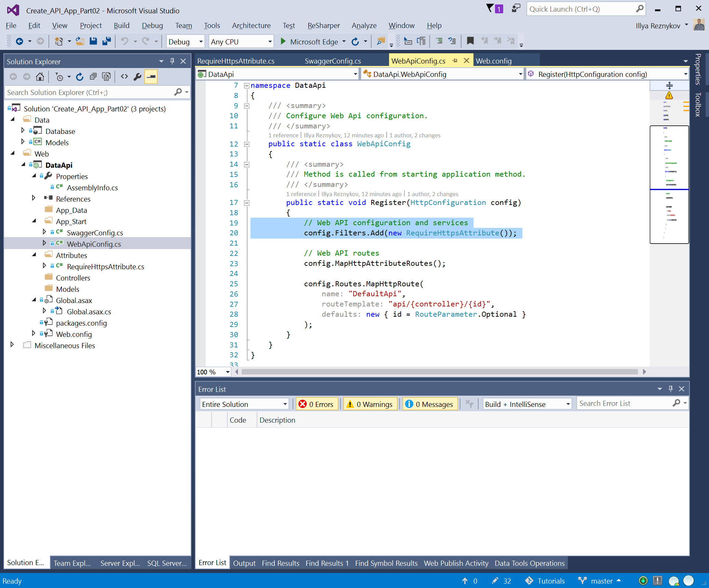Toggle the 0 Errors filter button
This screenshot has height=588, width=709.
(317, 404)
